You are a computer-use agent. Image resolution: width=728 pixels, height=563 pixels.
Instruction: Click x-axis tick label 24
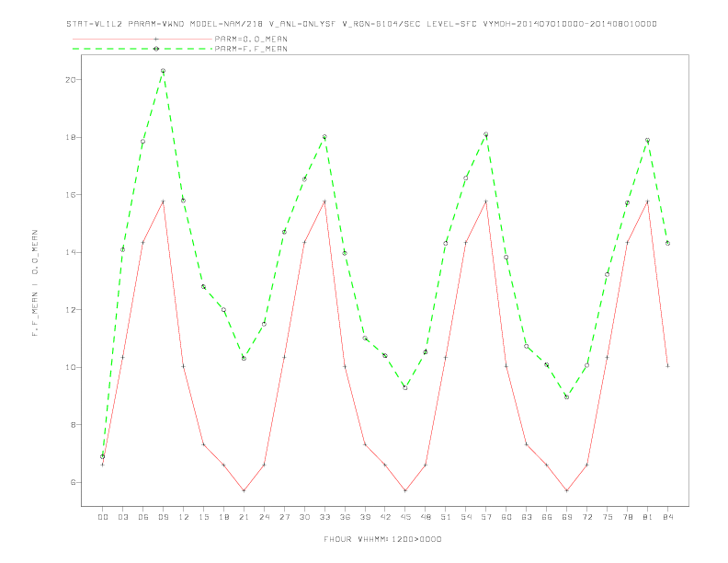[264, 517]
